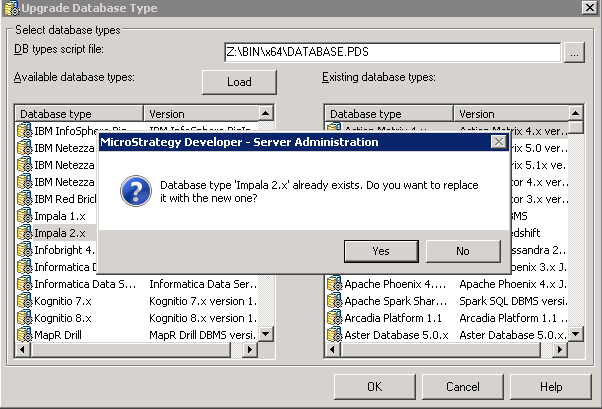Confirm replacement by clicking Yes

coord(381,251)
